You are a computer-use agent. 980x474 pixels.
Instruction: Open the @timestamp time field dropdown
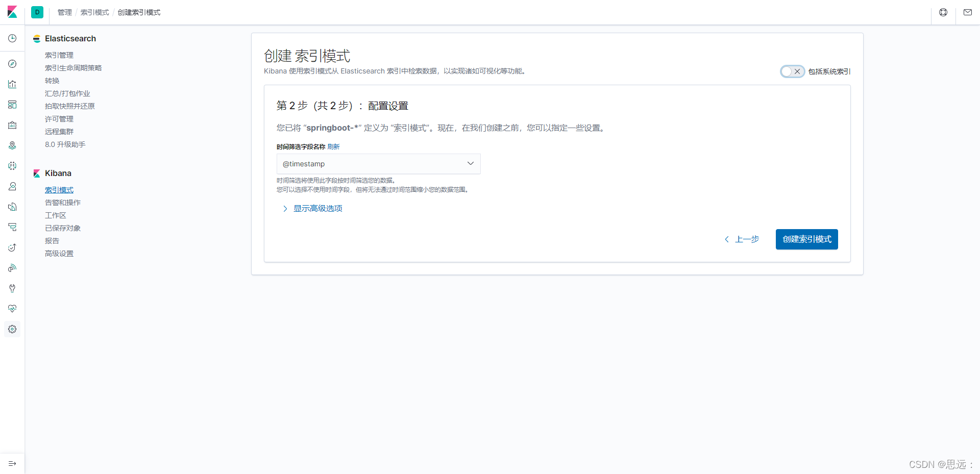(378, 164)
